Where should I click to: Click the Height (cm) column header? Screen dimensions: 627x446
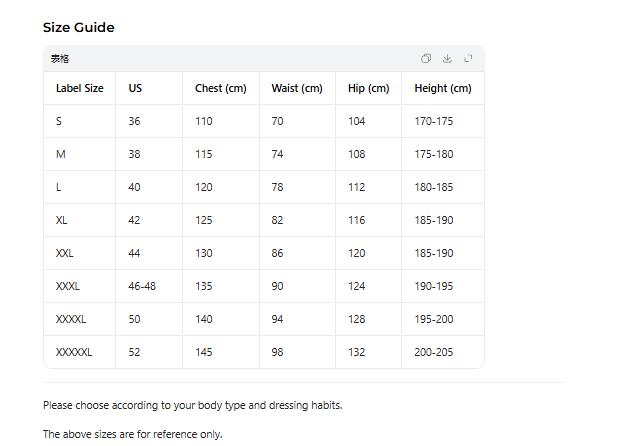pos(442,88)
